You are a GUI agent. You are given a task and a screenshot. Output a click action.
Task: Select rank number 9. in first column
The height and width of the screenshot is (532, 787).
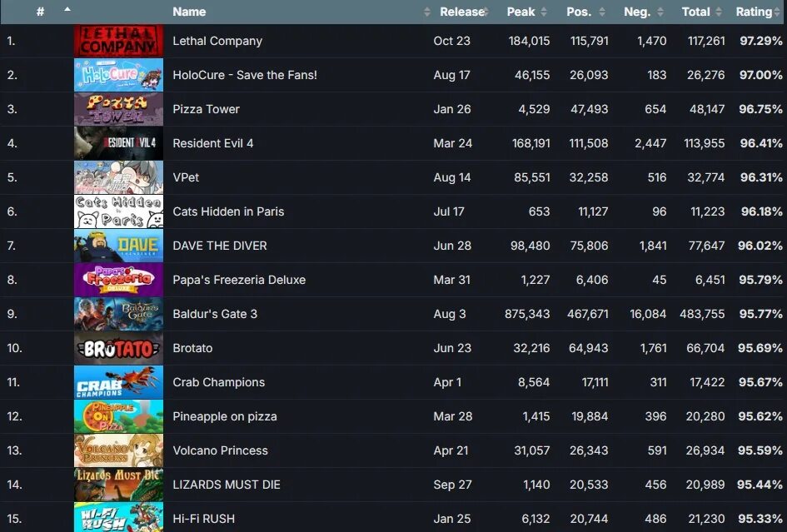pos(12,314)
